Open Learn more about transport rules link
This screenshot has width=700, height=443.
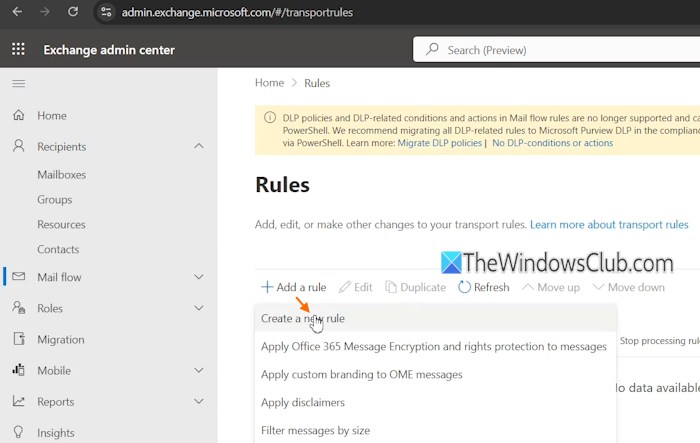pos(609,224)
